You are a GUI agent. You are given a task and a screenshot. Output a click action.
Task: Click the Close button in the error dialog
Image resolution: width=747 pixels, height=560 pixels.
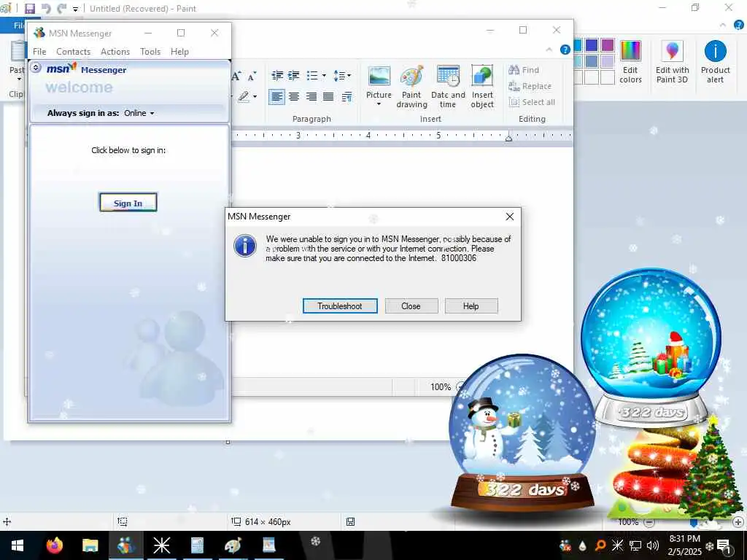(411, 306)
